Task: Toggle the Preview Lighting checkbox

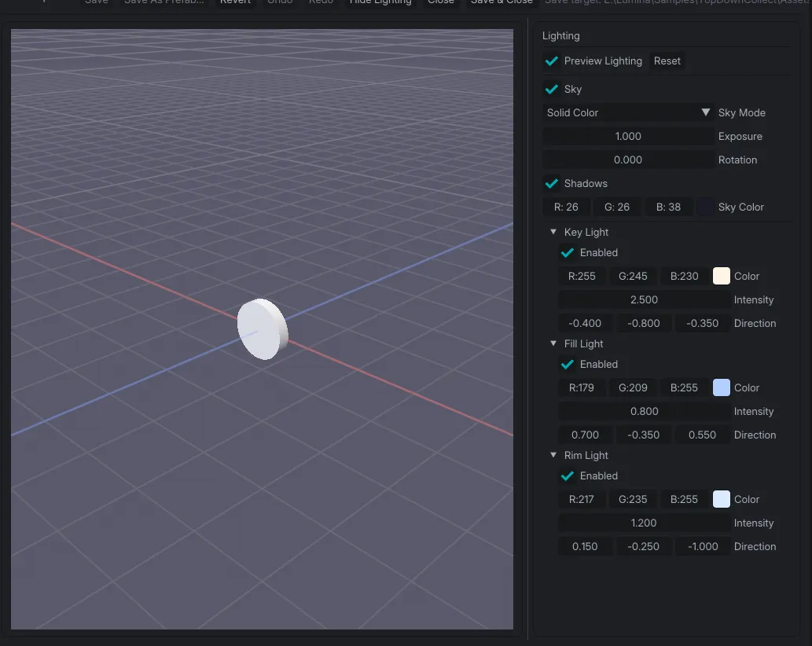Action: point(552,61)
